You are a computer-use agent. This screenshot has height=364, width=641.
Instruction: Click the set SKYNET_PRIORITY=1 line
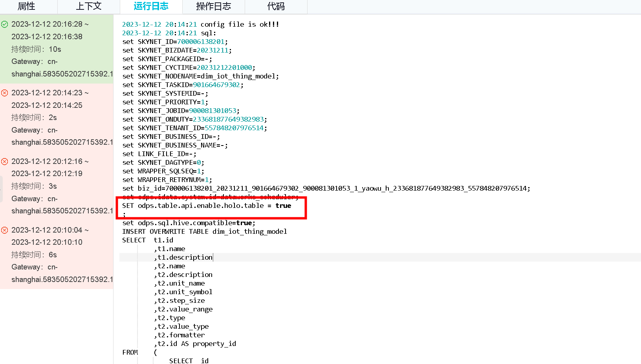tap(165, 102)
